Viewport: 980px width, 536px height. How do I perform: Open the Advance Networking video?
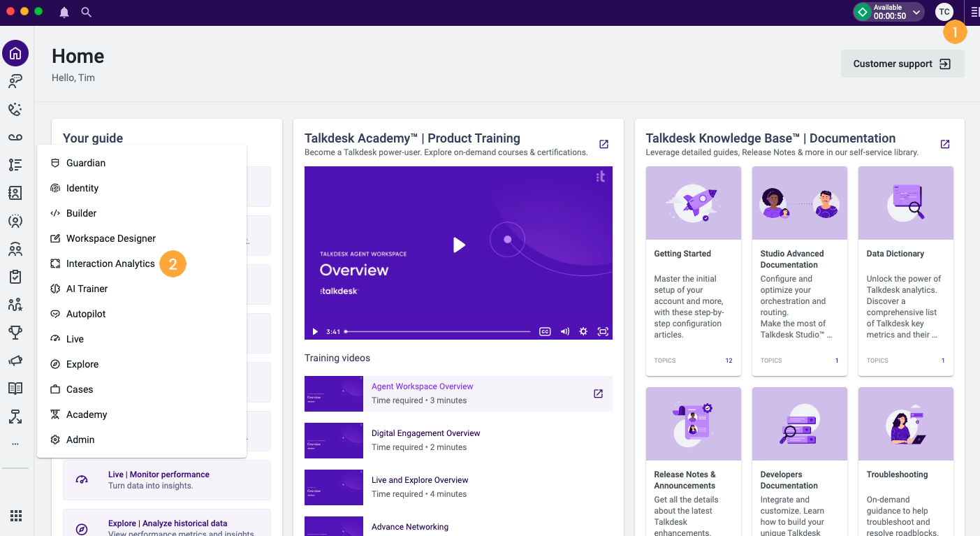tap(458, 526)
